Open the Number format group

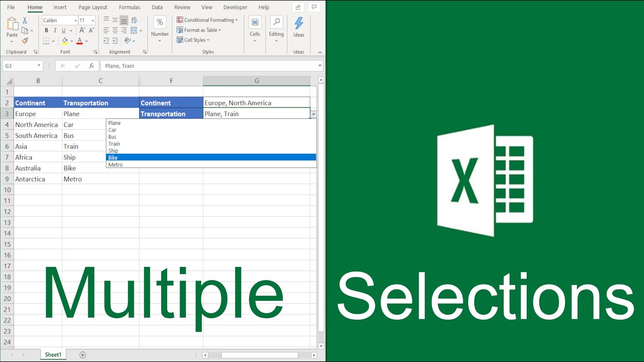160,29
